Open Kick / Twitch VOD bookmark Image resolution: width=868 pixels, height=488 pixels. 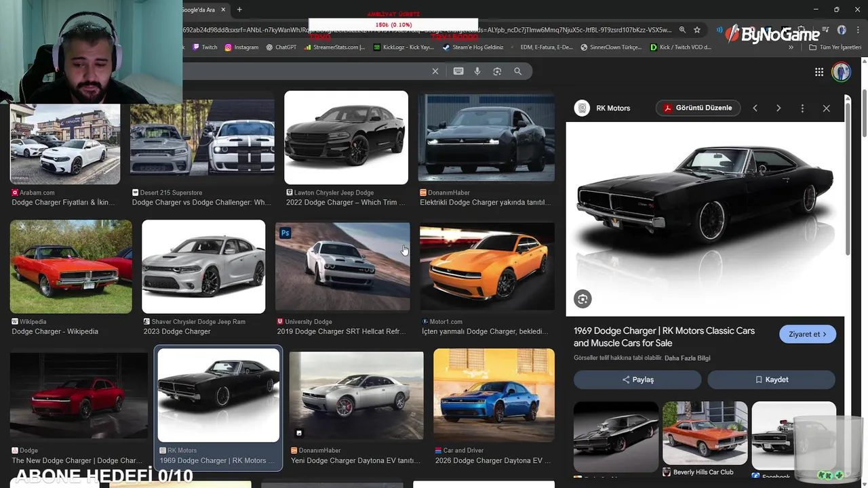click(680, 47)
